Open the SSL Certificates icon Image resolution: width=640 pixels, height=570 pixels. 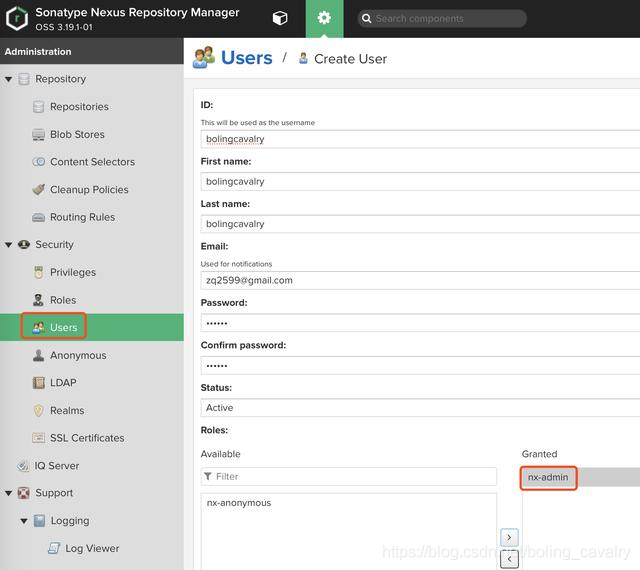click(x=39, y=438)
